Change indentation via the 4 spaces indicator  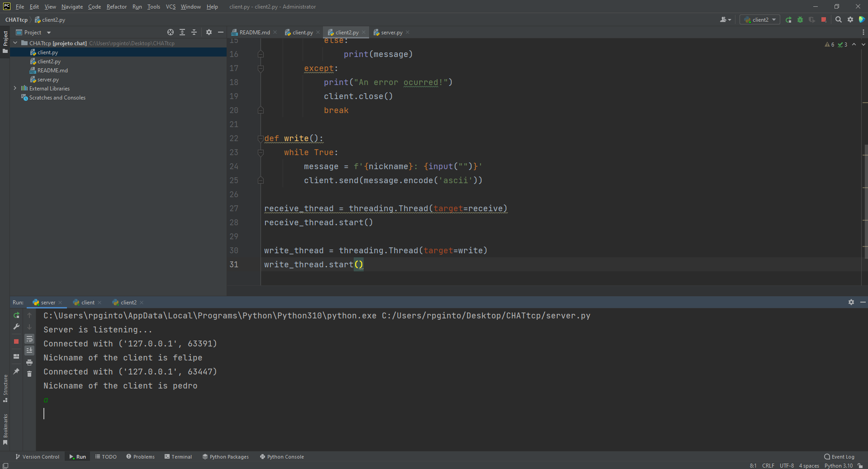pyautogui.click(x=808, y=465)
